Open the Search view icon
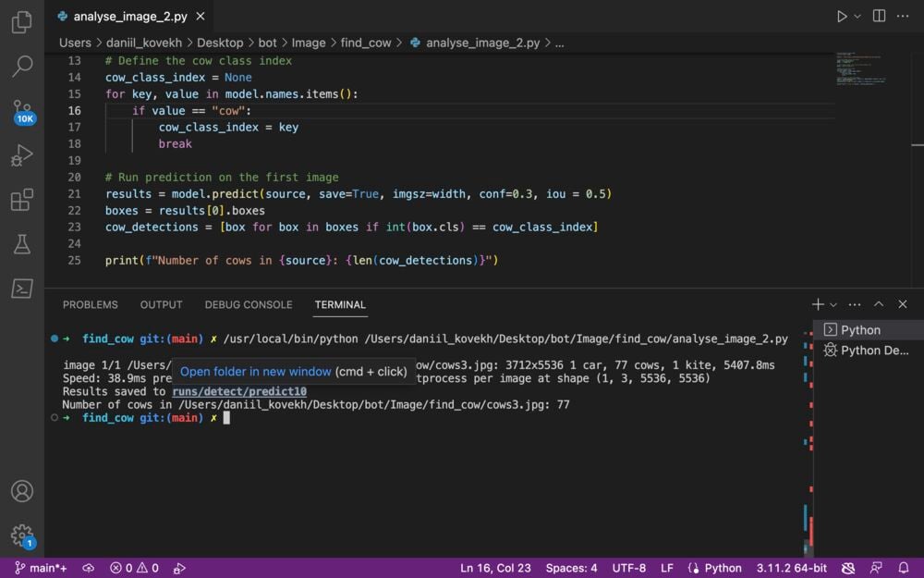 click(22, 66)
